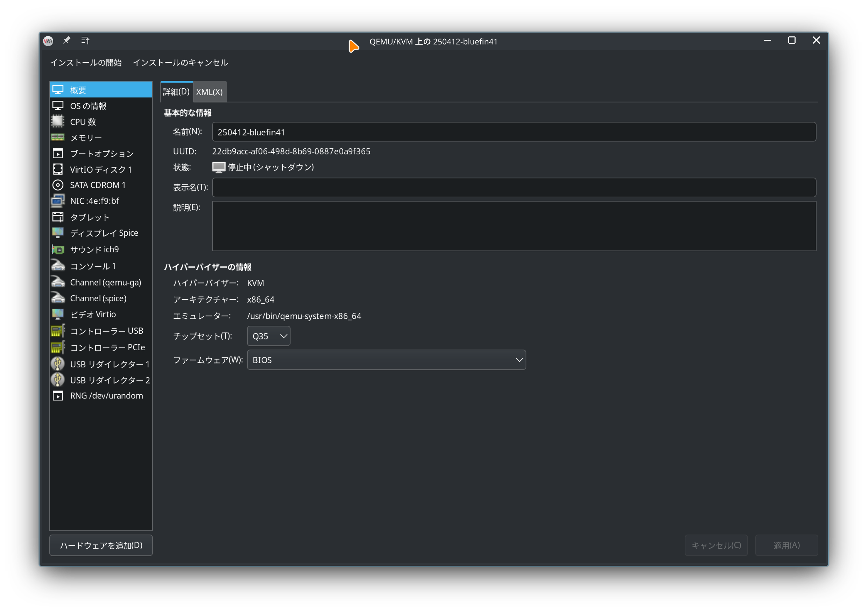Viewport: 868px width, 613px height.
Task: Open the チップセット Q35 dropdown
Action: tap(268, 336)
